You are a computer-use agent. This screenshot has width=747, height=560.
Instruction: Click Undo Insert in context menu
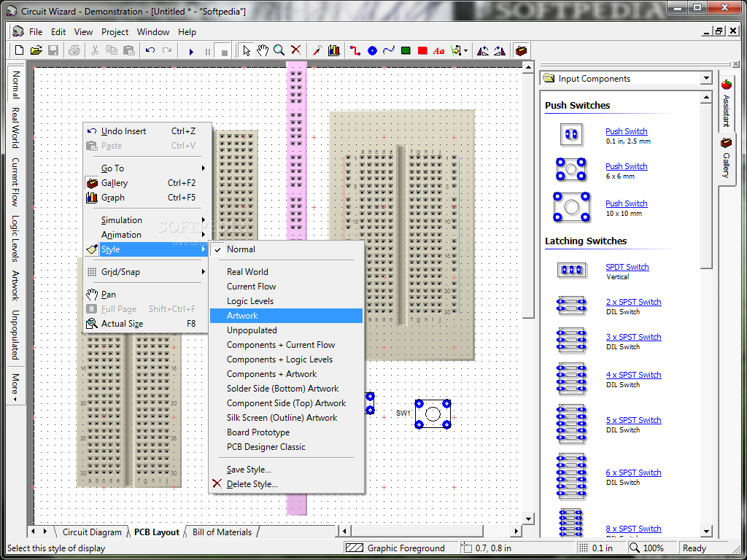tap(147, 131)
